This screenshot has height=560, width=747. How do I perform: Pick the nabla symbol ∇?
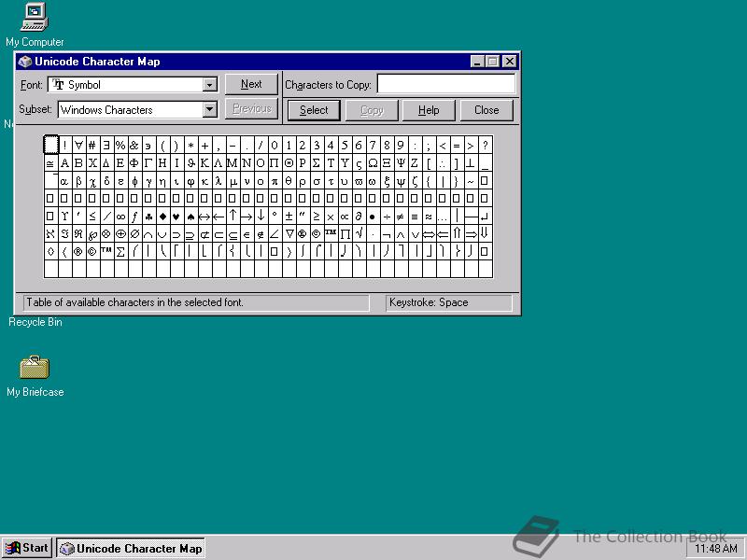tap(289, 234)
